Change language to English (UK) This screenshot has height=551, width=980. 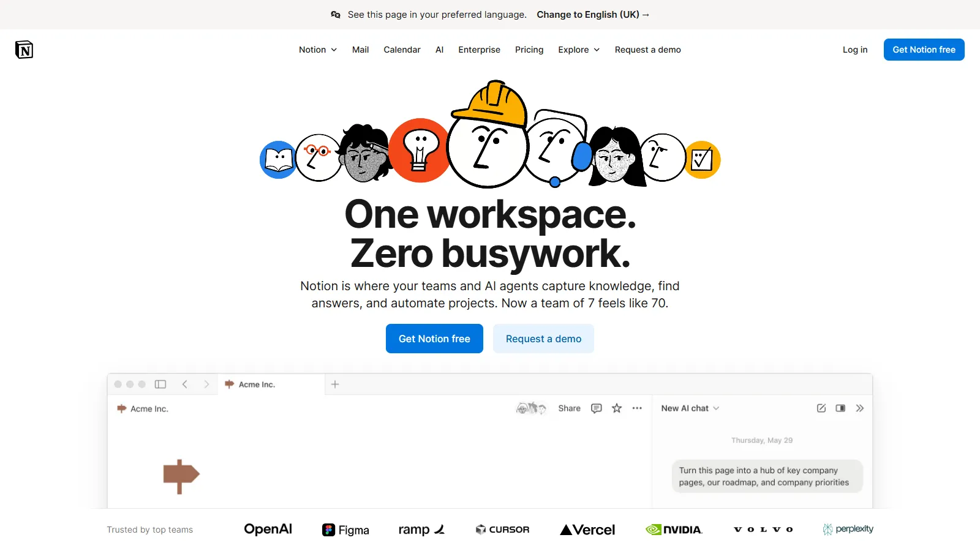coord(592,15)
